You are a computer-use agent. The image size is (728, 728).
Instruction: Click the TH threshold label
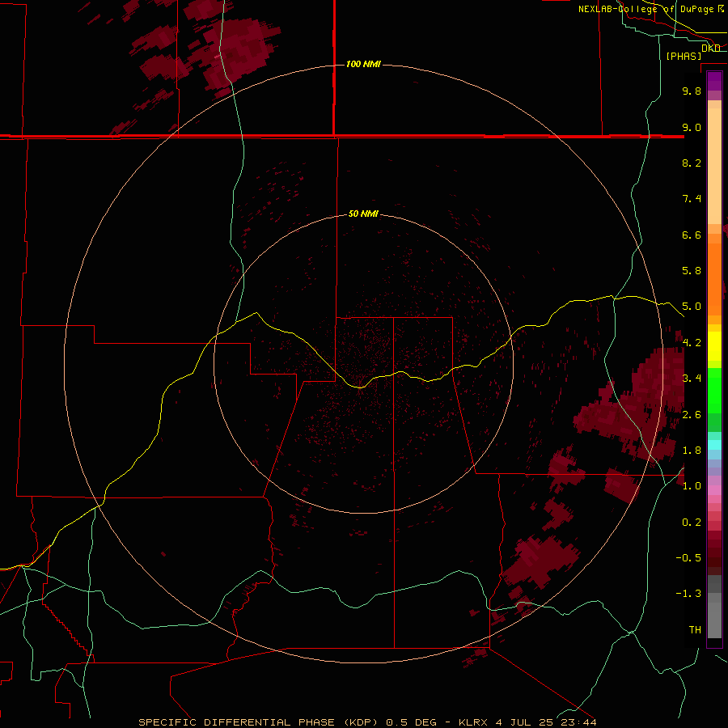tap(695, 630)
